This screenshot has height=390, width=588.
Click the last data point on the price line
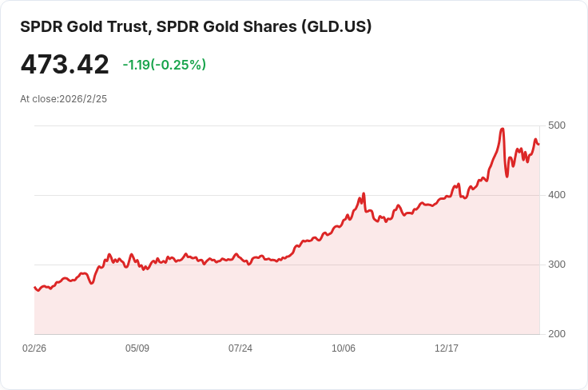[x=538, y=144]
